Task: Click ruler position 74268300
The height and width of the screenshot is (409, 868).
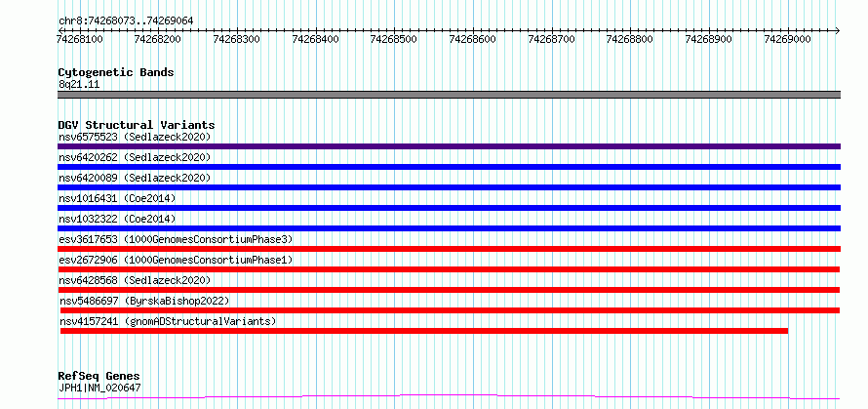Action: (237, 39)
